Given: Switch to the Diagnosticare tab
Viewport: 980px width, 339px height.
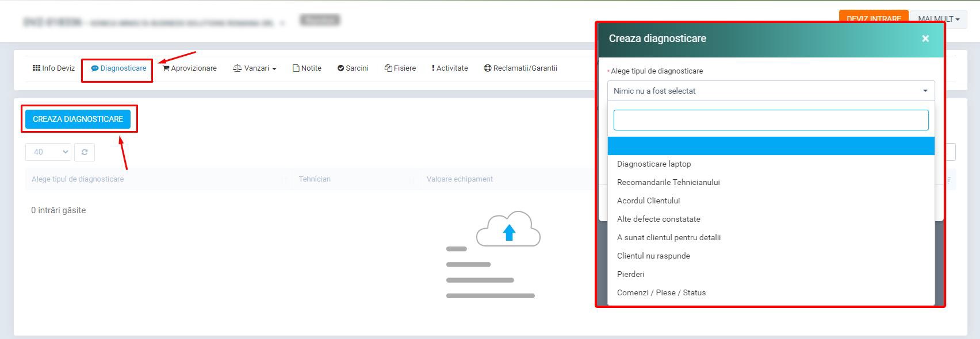Looking at the screenshot, I should point(118,68).
